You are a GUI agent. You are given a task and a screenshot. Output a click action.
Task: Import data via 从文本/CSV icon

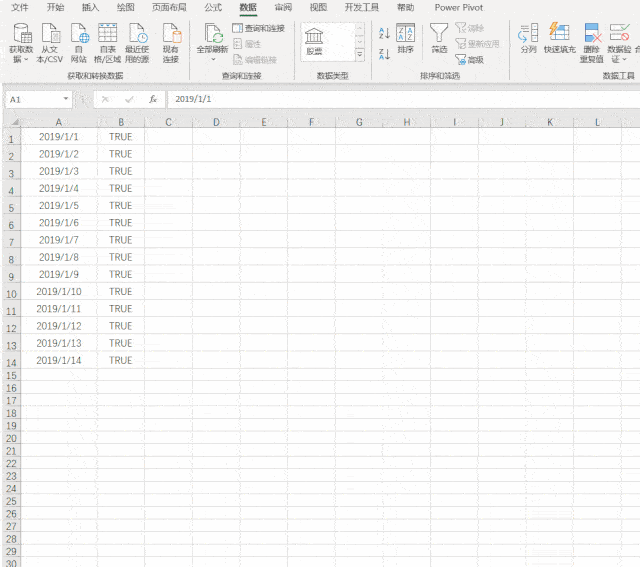50,43
